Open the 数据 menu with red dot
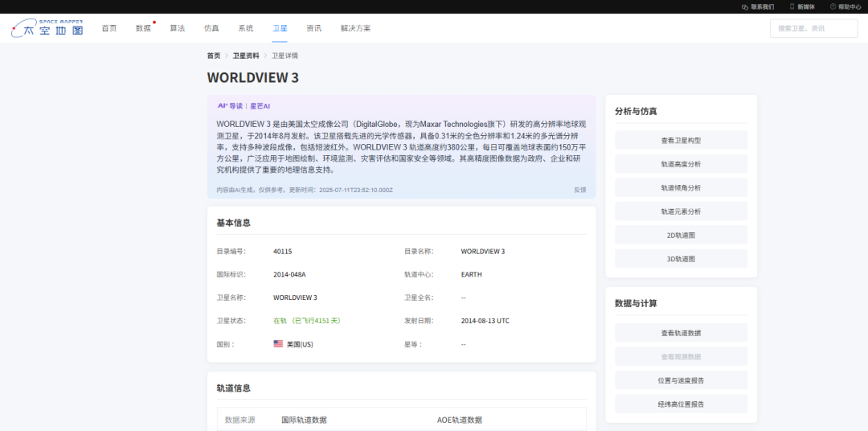 143,28
